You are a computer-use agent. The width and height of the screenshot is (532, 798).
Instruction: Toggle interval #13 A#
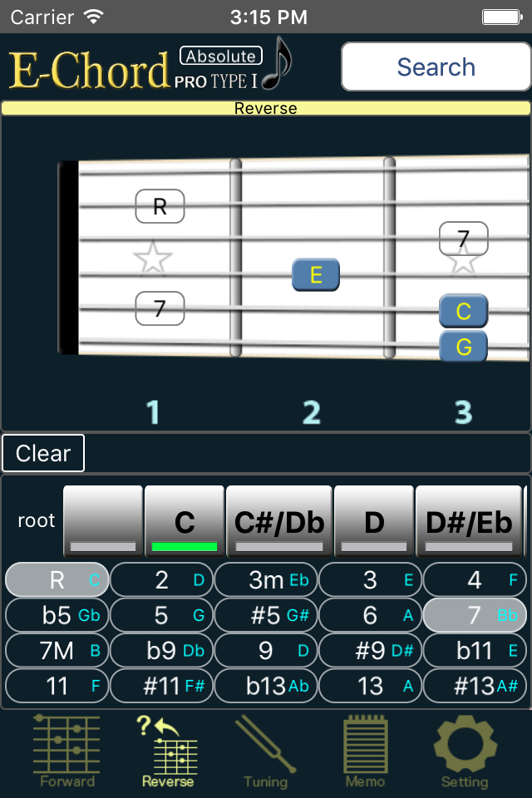(x=475, y=686)
